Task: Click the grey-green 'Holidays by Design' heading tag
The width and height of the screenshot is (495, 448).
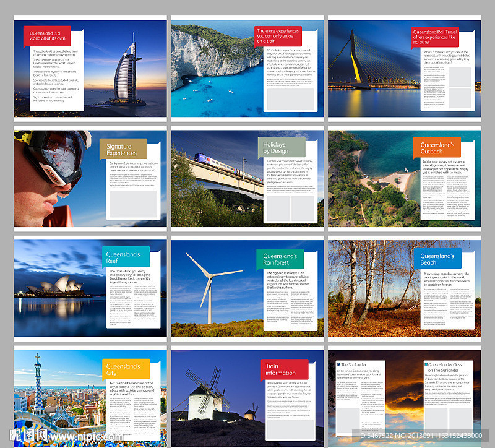Action: (x=282, y=147)
